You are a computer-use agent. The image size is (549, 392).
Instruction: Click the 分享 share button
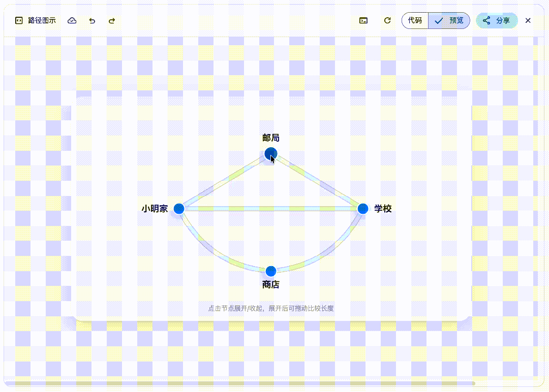(497, 21)
